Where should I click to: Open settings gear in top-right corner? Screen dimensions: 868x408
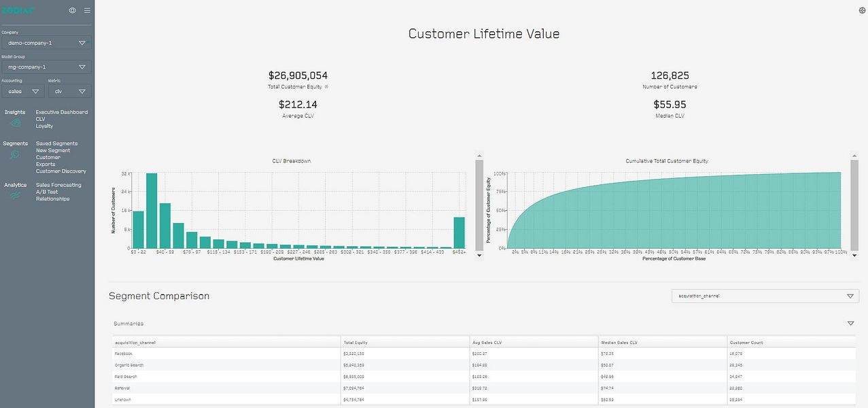tap(863, 10)
